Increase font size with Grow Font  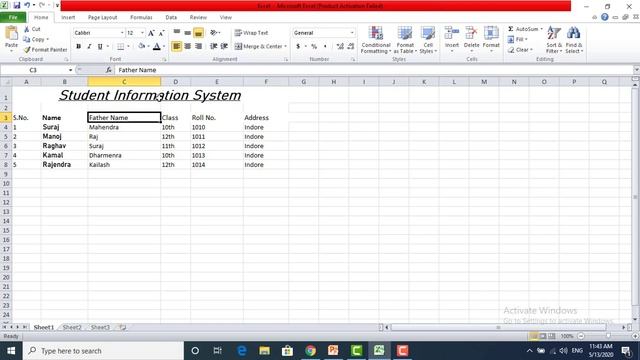[151, 33]
